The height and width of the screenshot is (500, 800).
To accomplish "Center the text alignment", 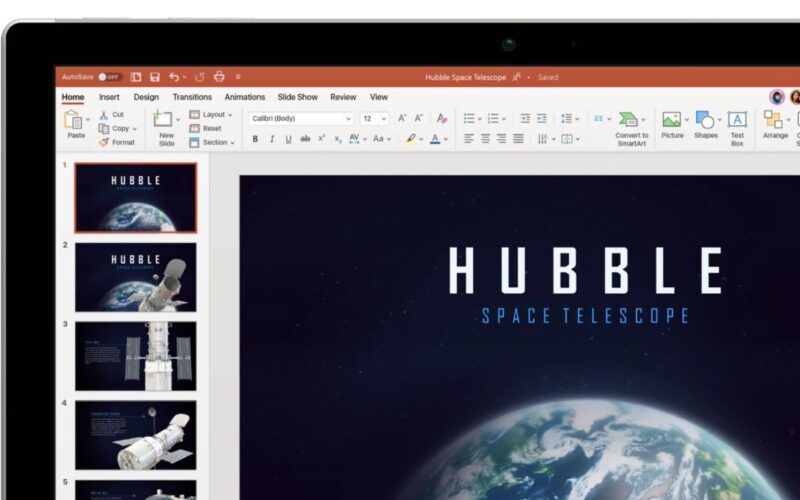I will click(485, 138).
